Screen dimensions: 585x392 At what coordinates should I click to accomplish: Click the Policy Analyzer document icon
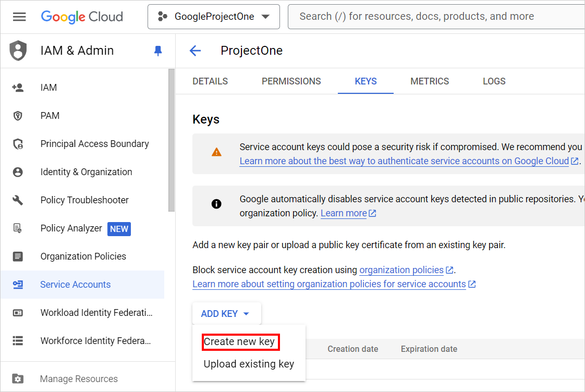click(18, 228)
